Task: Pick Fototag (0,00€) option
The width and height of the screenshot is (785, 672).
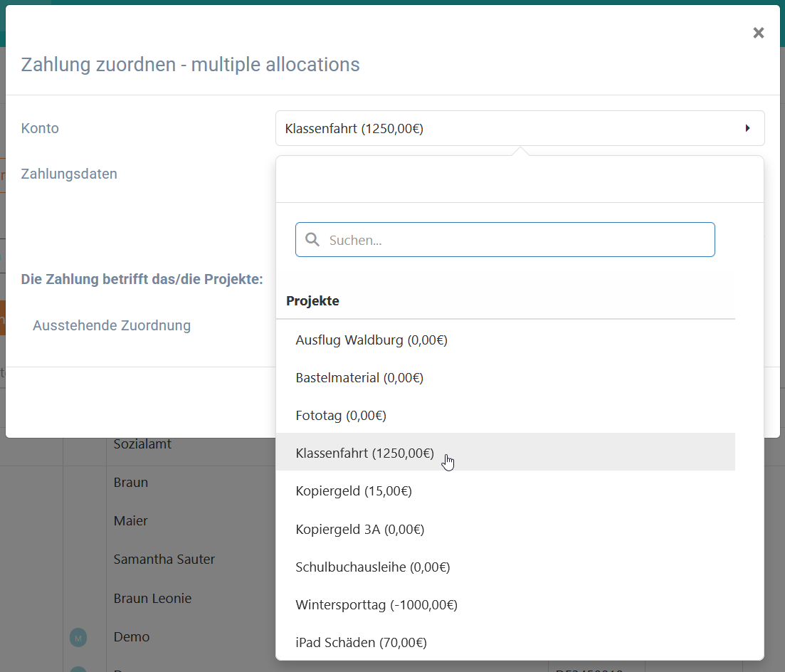Action: pos(505,416)
